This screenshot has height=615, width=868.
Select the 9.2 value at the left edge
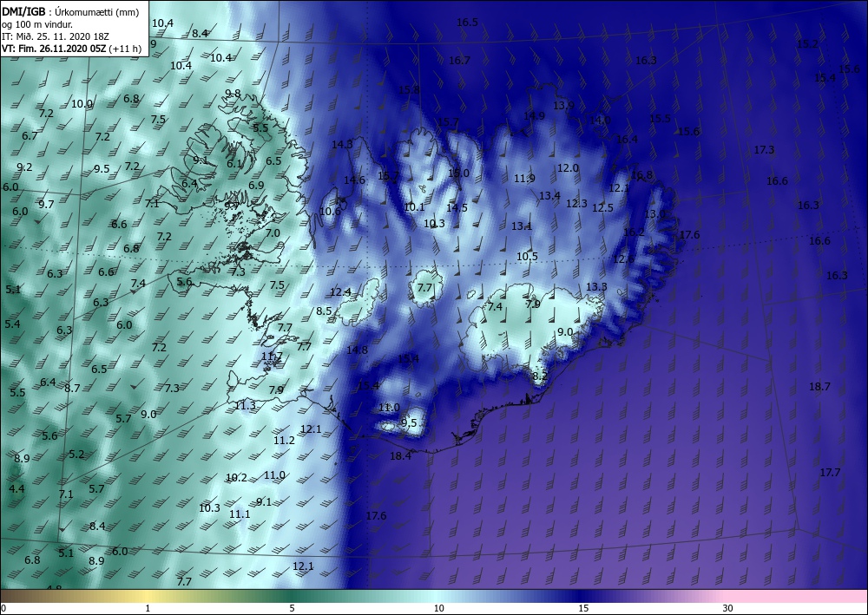click(x=24, y=167)
